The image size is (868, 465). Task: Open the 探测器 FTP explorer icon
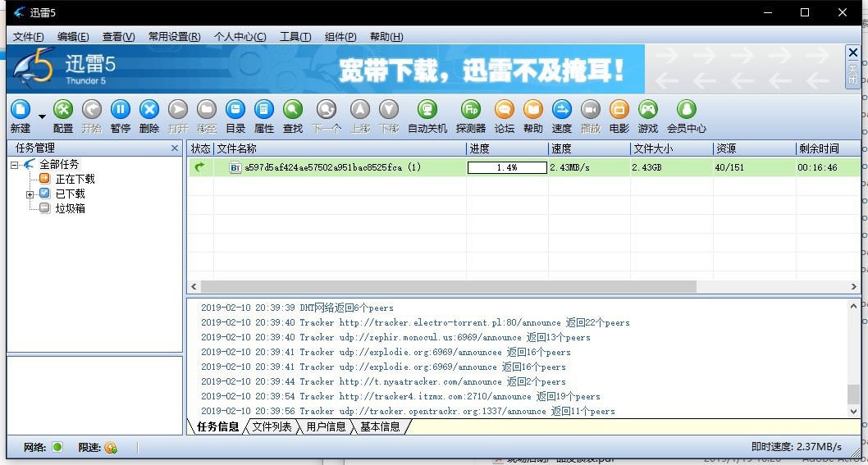coord(471,109)
